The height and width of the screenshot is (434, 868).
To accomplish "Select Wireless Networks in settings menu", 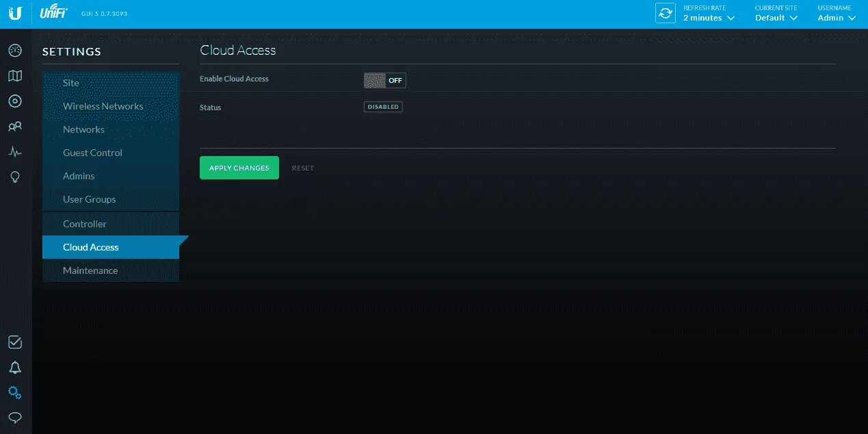I will [x=111, y=106].
